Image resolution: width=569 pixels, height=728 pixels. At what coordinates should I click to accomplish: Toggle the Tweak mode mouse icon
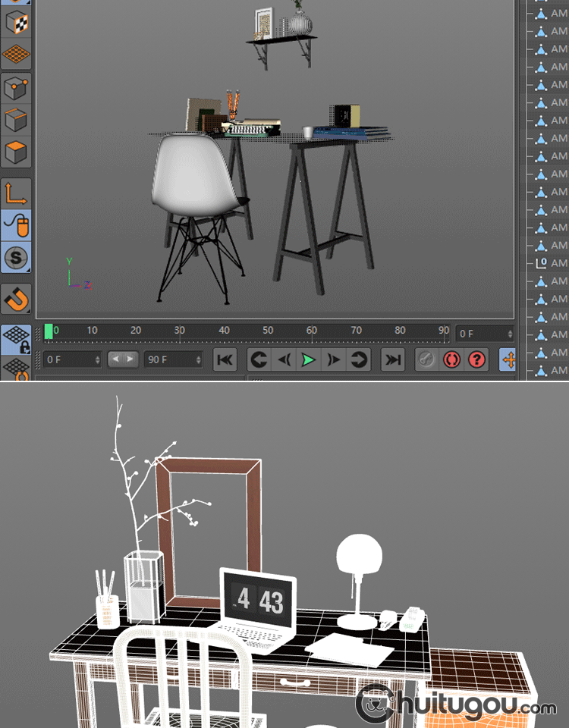coord(16,225)
